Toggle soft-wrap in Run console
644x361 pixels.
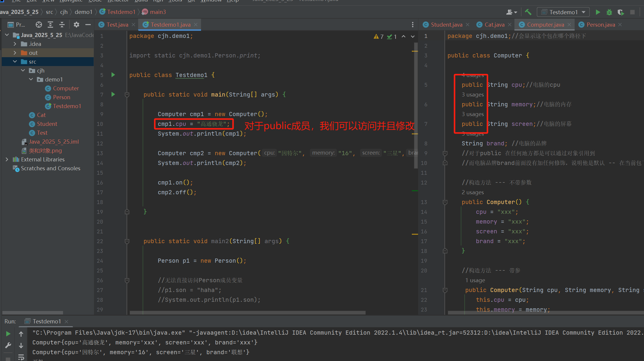pos(21,357)
